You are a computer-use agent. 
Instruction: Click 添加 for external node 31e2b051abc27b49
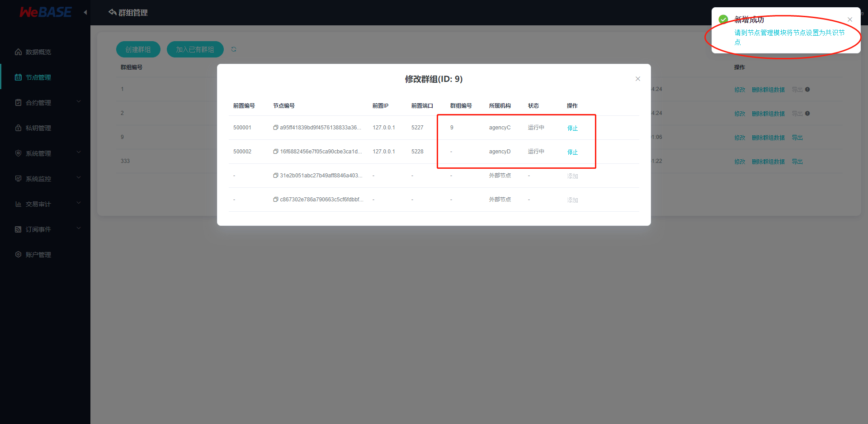coord(572,176)
